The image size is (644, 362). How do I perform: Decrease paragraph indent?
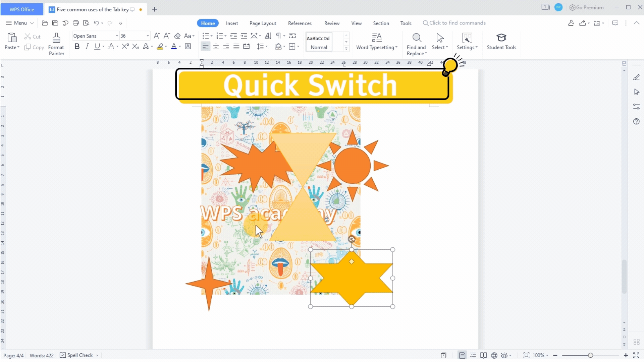233,36
